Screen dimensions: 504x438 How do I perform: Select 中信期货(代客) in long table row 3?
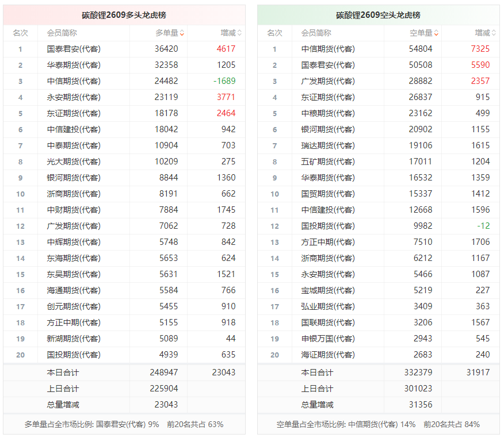pos(74,81)
